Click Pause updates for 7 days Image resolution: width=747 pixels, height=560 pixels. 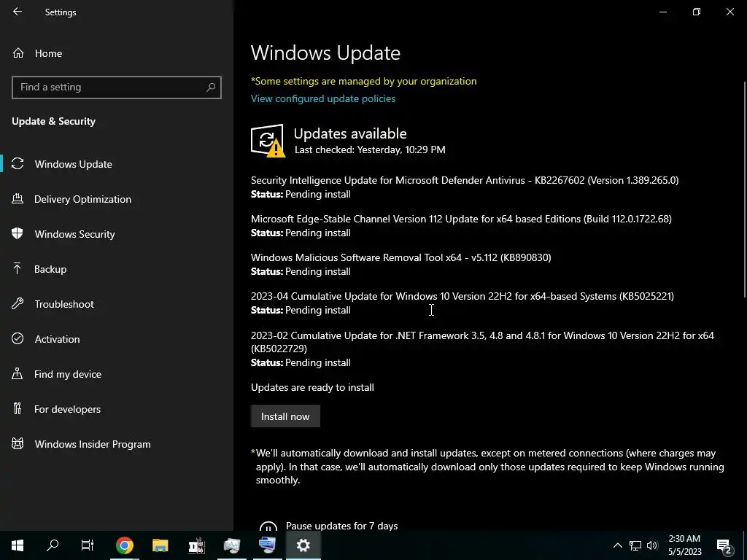pyautogui.click(x=341, y=526)
